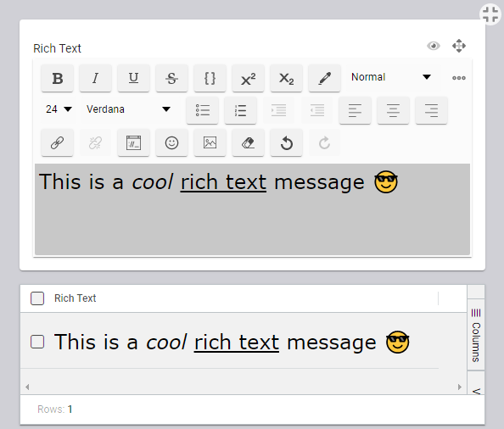Click the move handle arrows icon
504x429 pixels.
459,46
